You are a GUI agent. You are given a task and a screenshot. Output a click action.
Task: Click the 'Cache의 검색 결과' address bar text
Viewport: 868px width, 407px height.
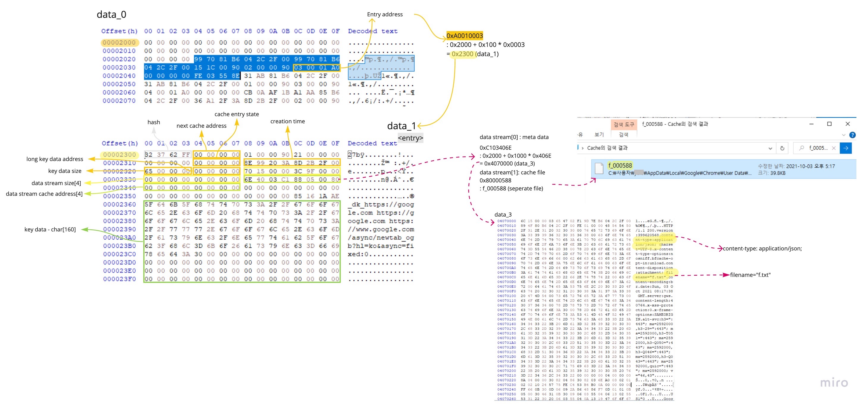click(x=607, y=148)
